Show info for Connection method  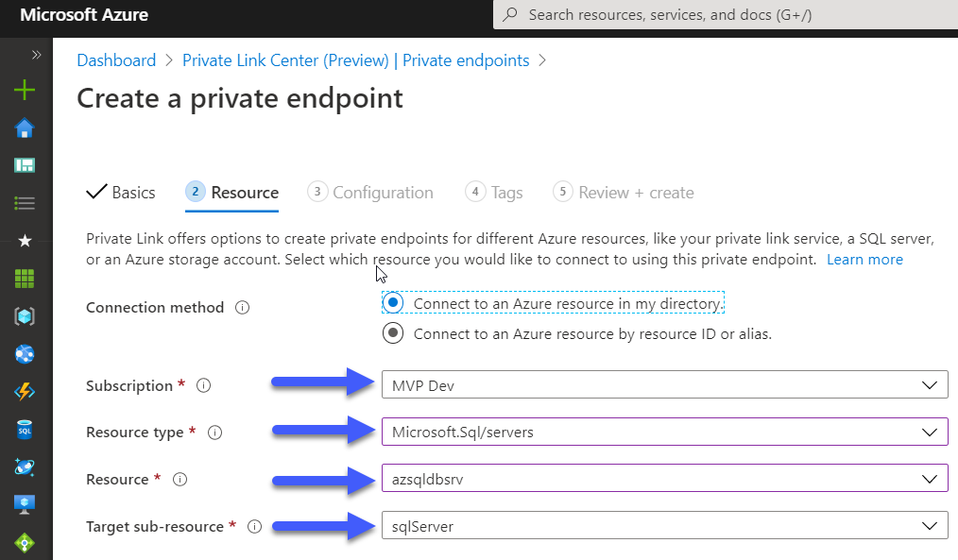click(242, 307)
